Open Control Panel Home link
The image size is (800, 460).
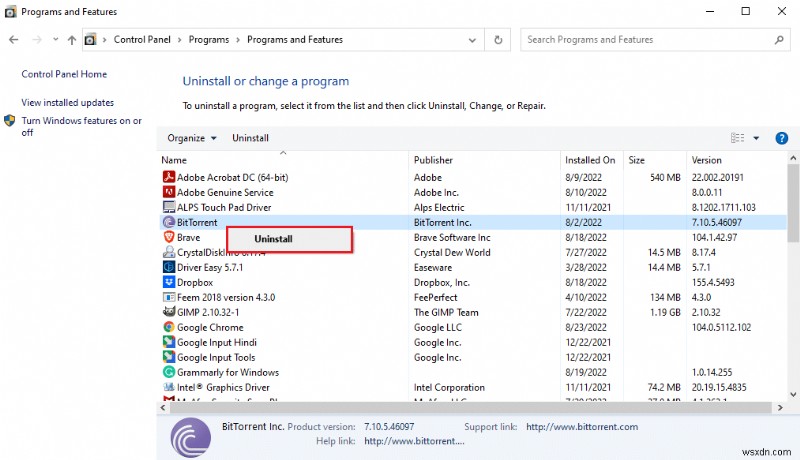(64, 74)
